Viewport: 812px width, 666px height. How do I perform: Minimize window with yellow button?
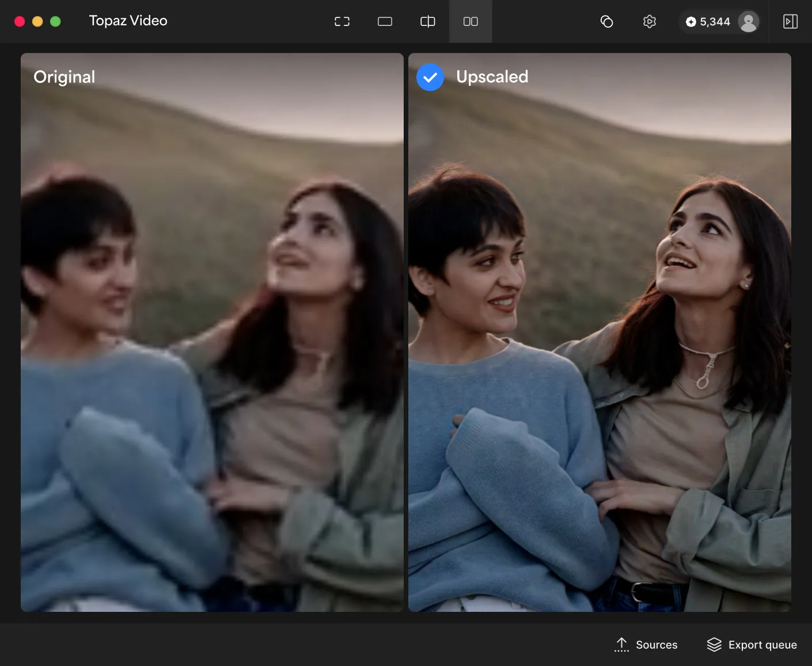[37, 21]
